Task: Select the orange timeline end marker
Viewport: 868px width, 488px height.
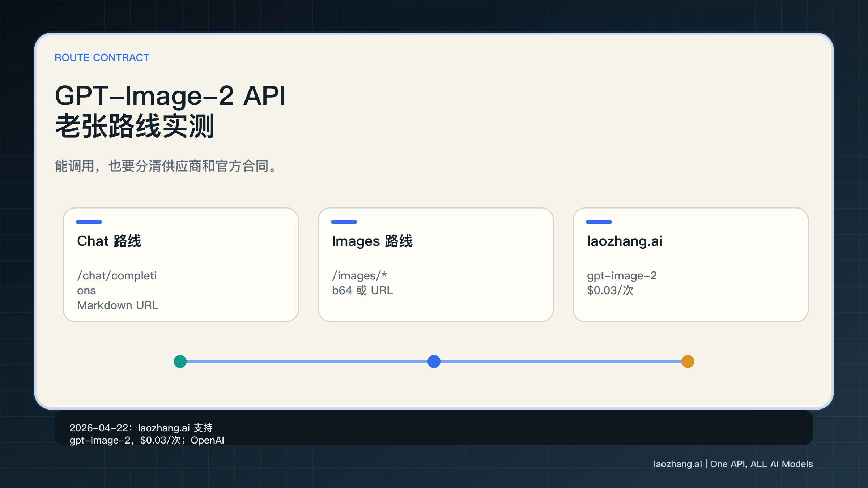Action: pyautogui.click(x=688, y=361)
